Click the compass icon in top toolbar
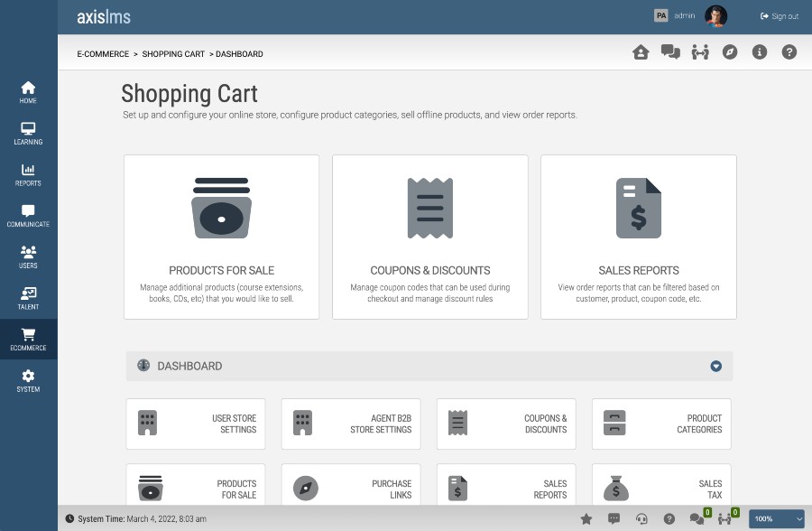Screen dimensions: 812x531 pyautogui.click(x=730, y=51)
